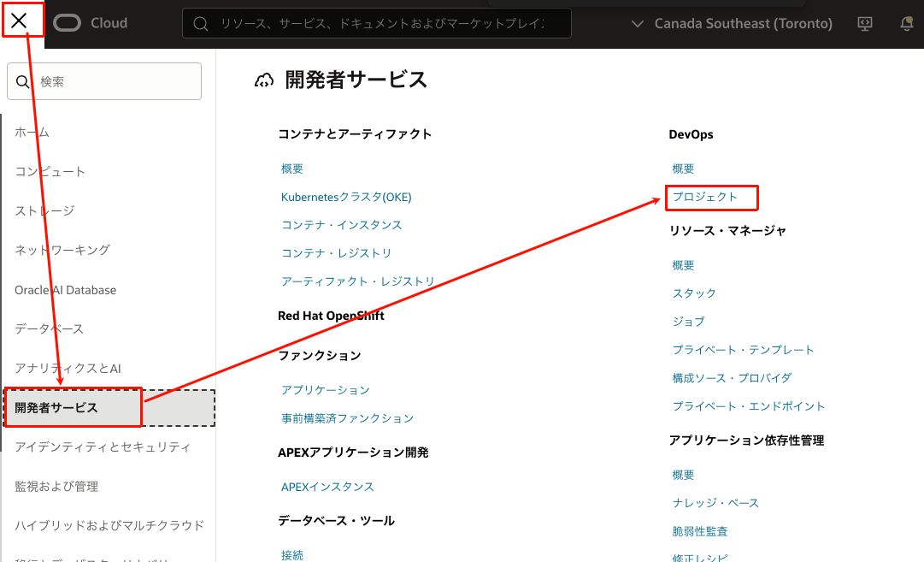Open アーティファクト・レジストリ link
Screen dimensions: 924x562
point(357,281)
